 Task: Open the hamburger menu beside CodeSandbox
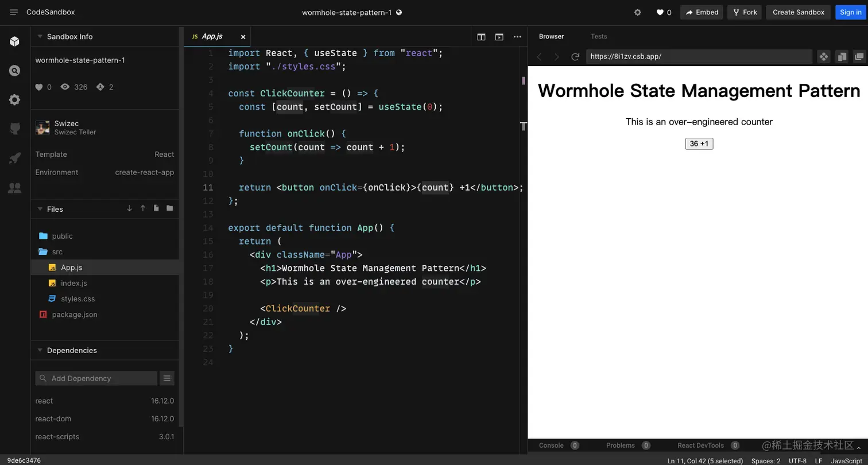[x=14, y=12]
